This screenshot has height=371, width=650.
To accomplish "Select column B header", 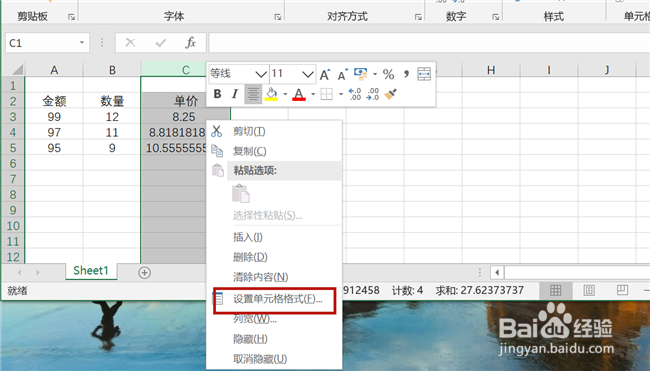I will tap(112, 70).
